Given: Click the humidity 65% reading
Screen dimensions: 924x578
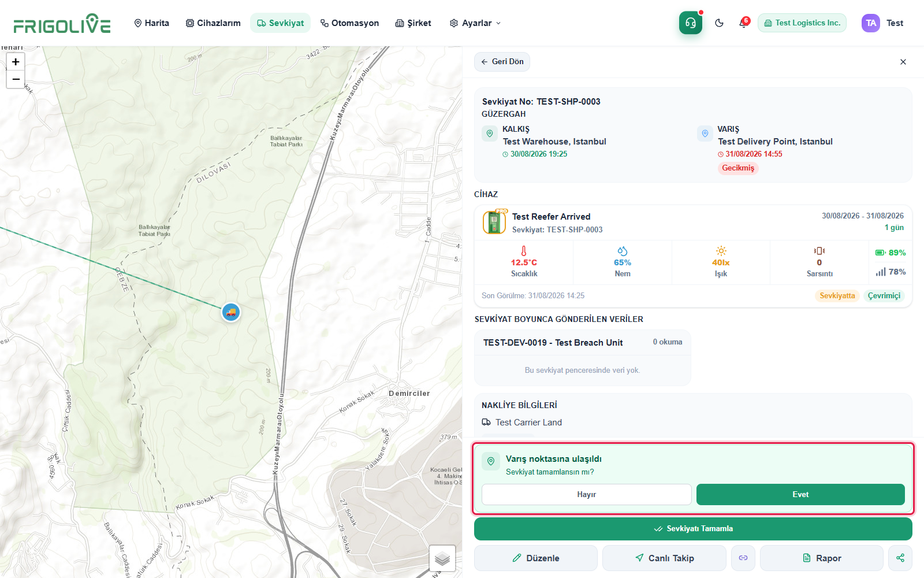Looking at the screenshot, I should click(x=623, y=262).
